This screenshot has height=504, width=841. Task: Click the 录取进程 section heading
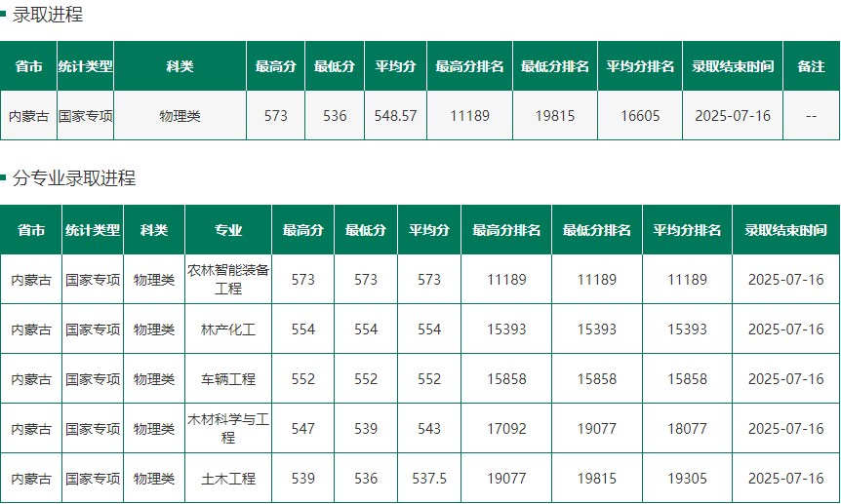coord(48,15)
